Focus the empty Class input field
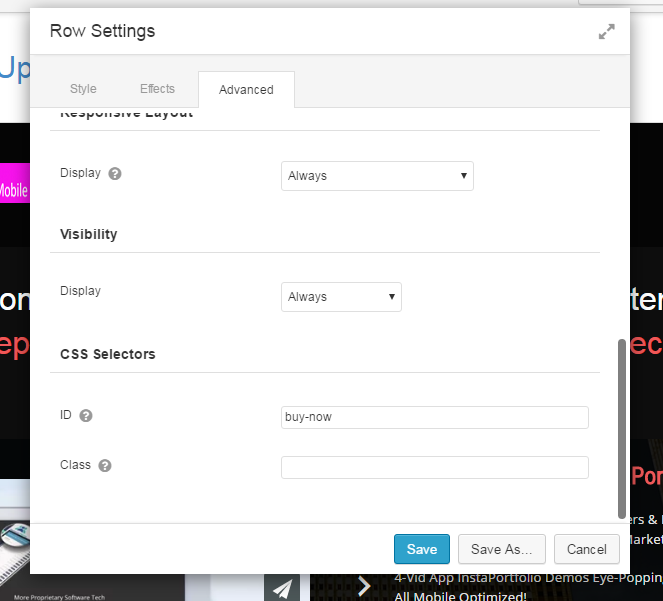663x601 pixels. click(x=434, y=467)
